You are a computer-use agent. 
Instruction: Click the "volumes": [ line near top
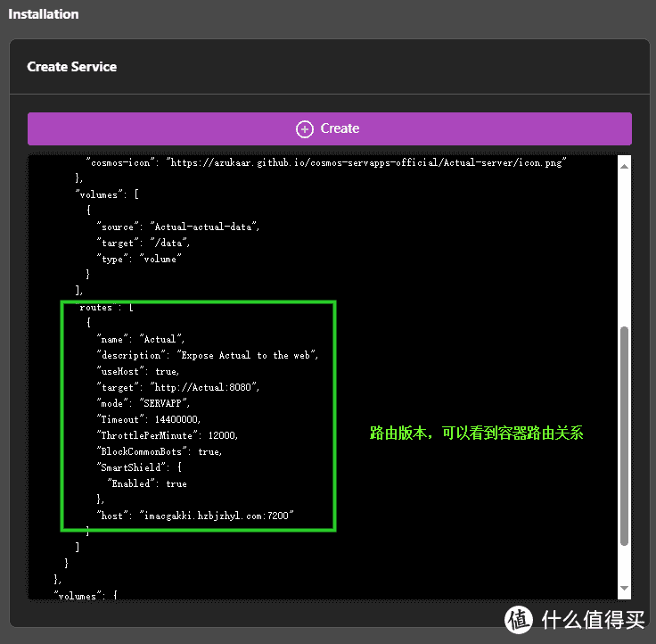107,194
